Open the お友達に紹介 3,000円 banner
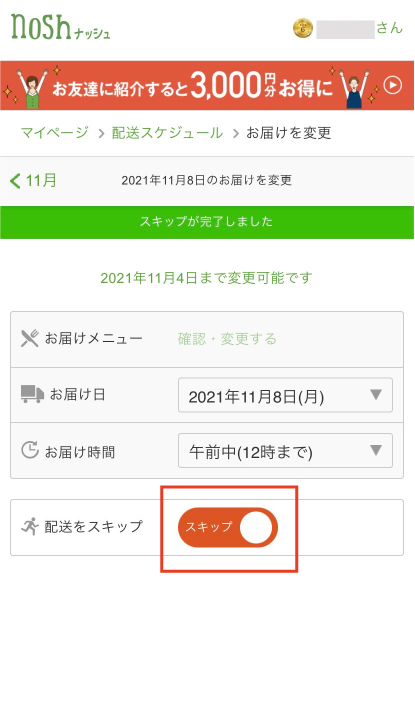Screen dimensions: 415x715 click(207, 85)
